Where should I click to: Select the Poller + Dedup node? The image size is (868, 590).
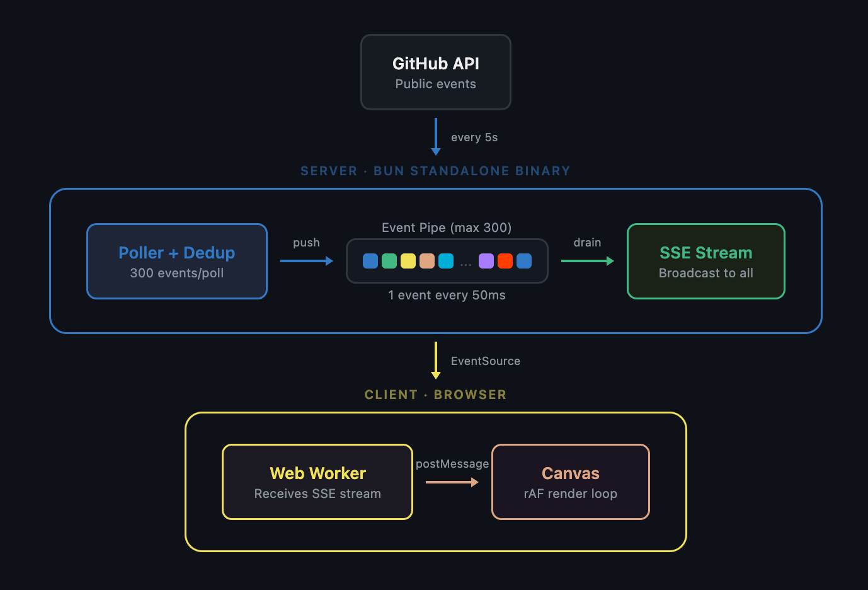click(x=177, y=261)
